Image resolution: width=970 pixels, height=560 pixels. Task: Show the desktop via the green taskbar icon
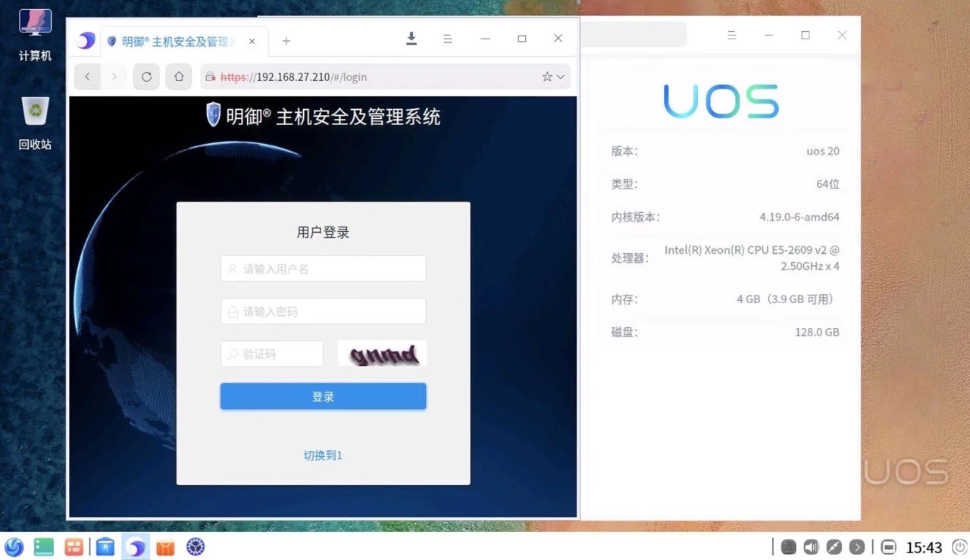click(x=44, y=546)
